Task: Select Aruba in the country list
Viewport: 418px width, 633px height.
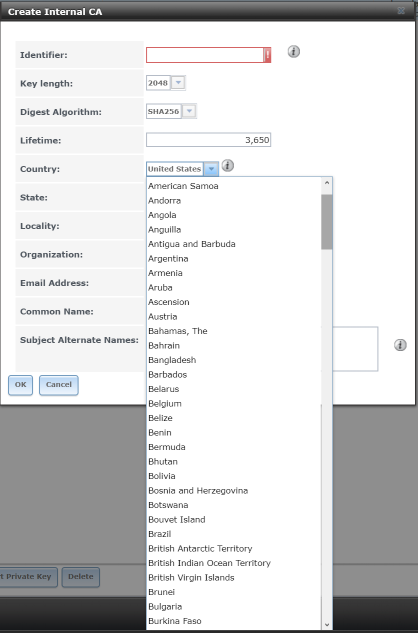Action: point(234,288)
